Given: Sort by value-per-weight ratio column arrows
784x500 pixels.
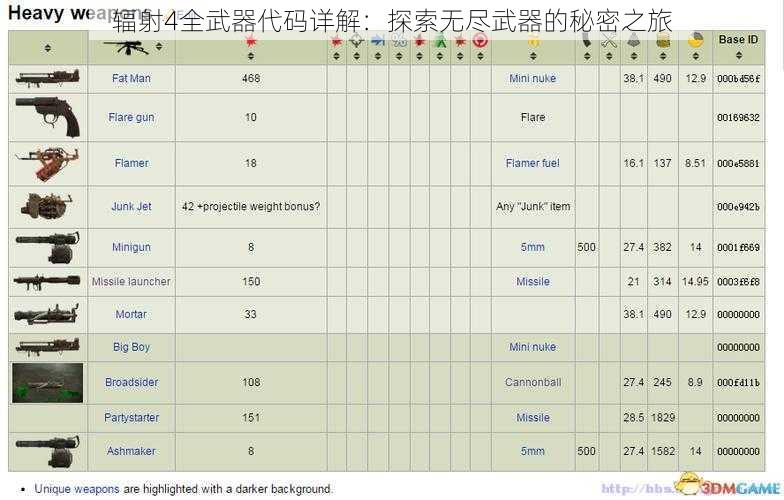Looking at the screenshot, I should pos(696,56).
